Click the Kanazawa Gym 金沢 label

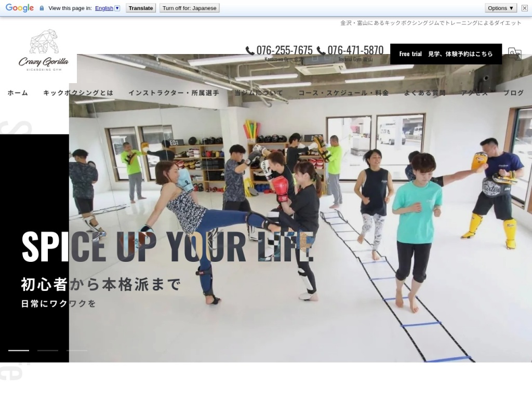coord(284,59)
